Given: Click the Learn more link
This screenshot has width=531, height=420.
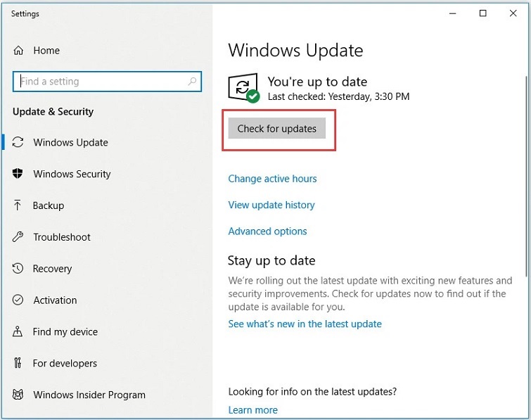Looking at the screenshot, I should [252, 410].
